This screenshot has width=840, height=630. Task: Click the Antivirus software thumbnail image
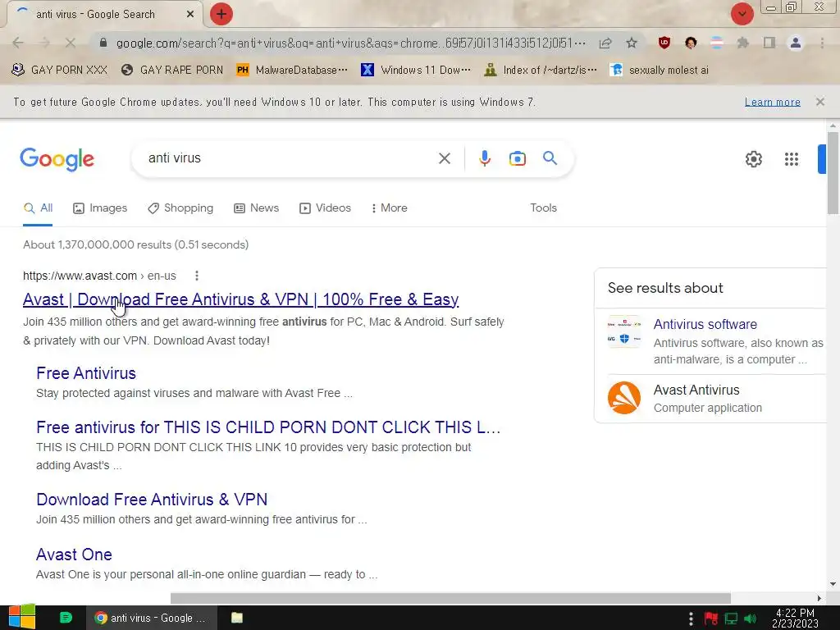click(624, 331)
